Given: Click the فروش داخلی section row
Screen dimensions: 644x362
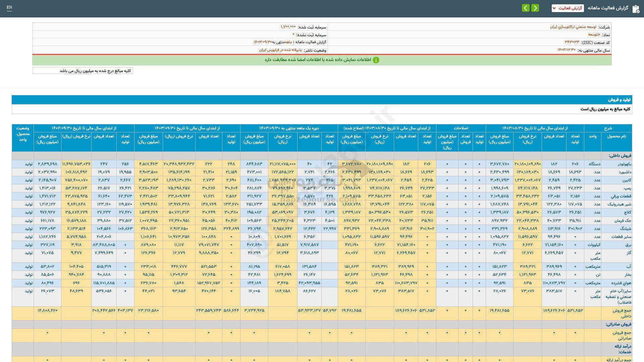Looking at the screenshot, I should (x=620, y=156).
